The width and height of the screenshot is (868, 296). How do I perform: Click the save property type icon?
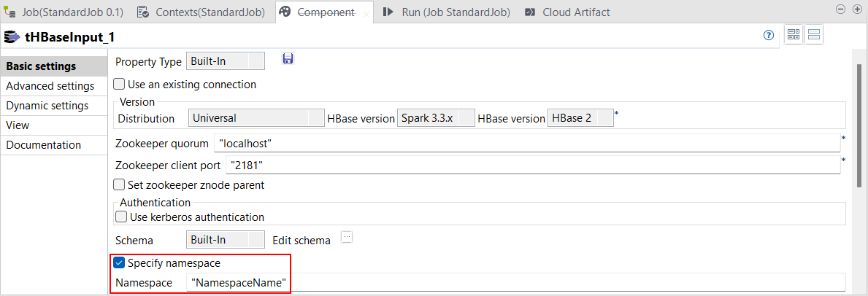click(288, 59)
